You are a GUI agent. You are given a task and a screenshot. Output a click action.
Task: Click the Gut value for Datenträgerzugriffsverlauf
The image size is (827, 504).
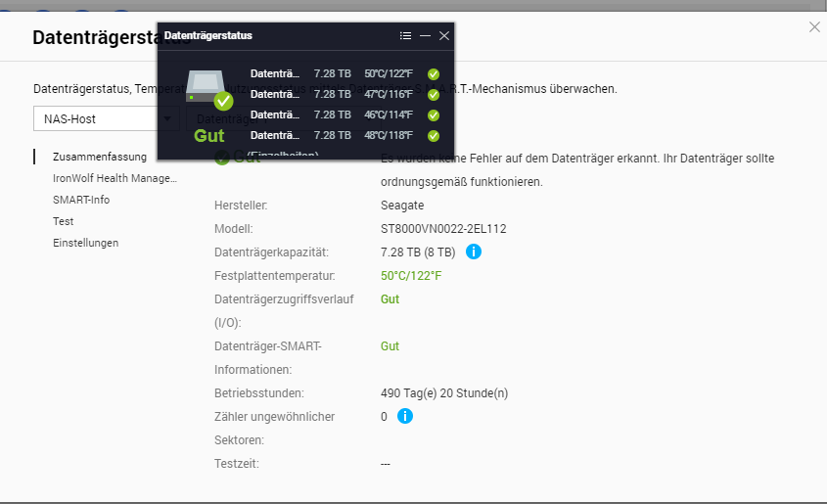point(391,298)
